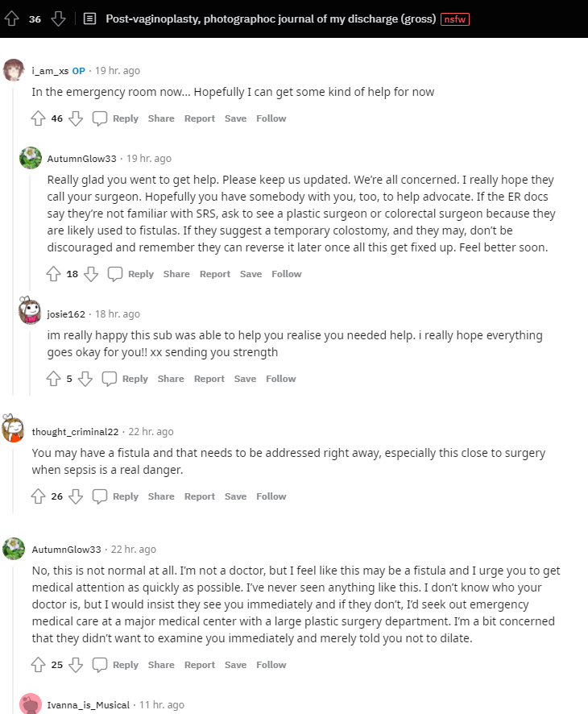Save AutumnGlow33's 22 hr. ago comment

pyautogui.click(x=235, y=665)
